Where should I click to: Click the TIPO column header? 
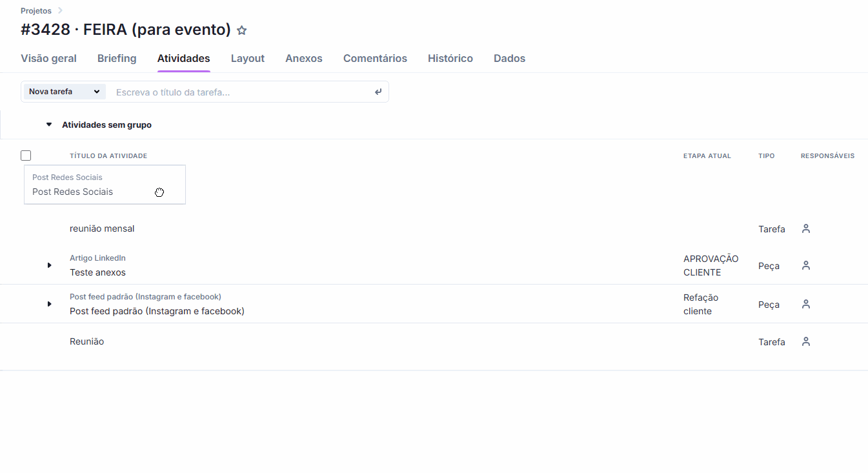[767, 156]
